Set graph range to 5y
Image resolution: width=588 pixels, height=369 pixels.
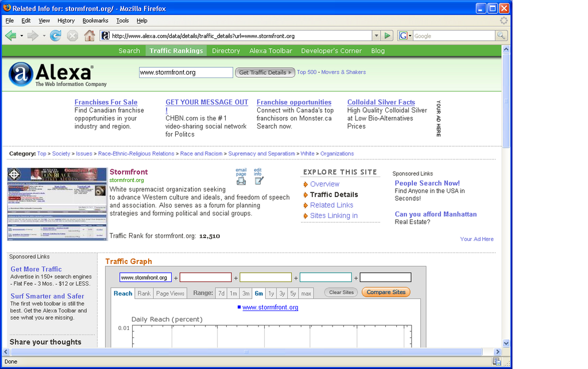(293, 293)
